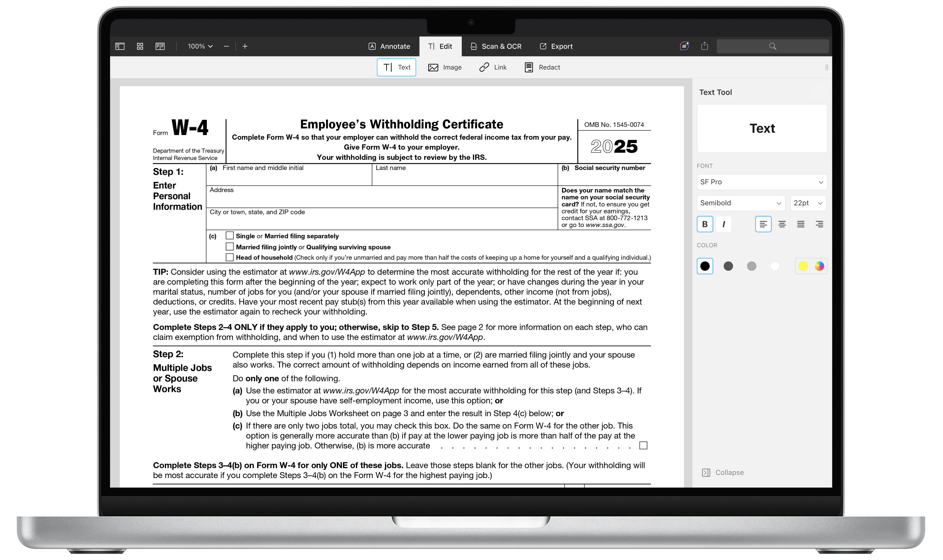Screen dimensions: 943x560
Task: Select the black color swatch
Action: pos(705,266)
